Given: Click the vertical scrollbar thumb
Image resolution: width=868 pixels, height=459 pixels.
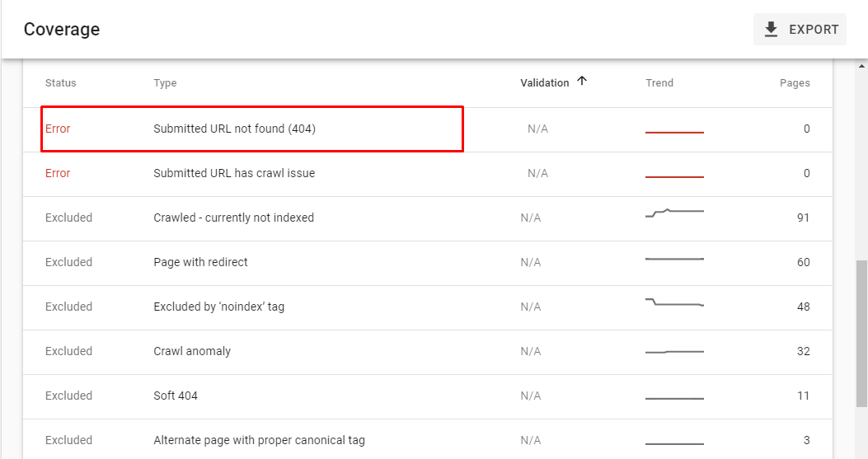Looking at the screenshot, I should [x=861, y=333].
